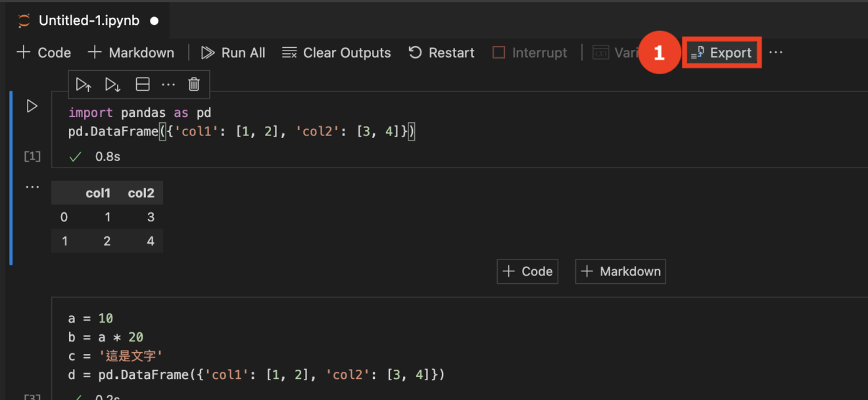Open output options ellipsis beside the DataFrame
This screenshot has height=400, width=868.
click(32, 186)
